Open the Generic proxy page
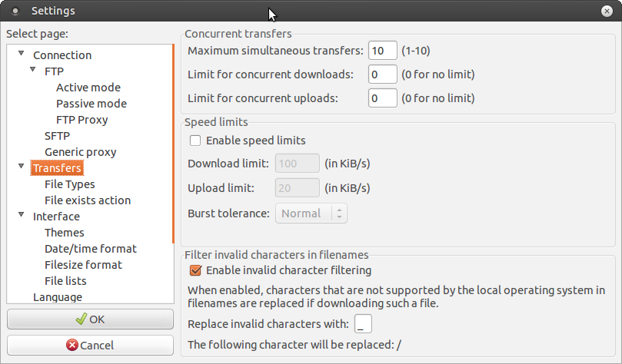622x364 pixels. tap(80, 152)
